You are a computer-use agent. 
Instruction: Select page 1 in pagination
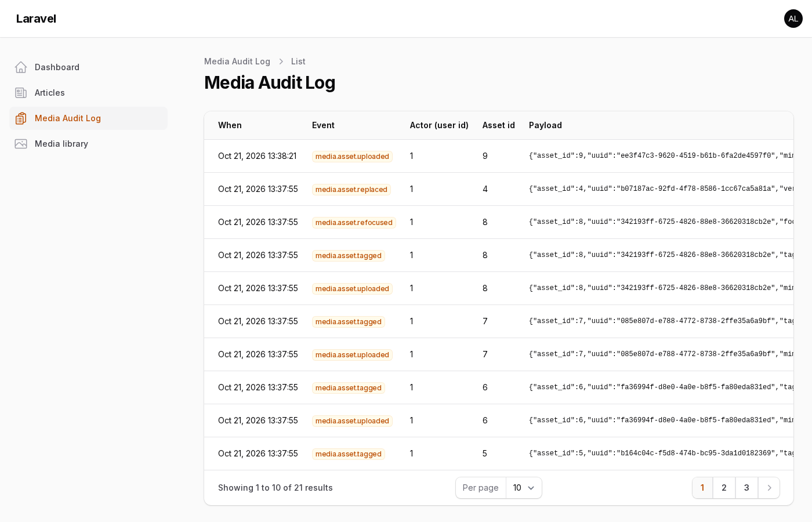tap(702, 488)
